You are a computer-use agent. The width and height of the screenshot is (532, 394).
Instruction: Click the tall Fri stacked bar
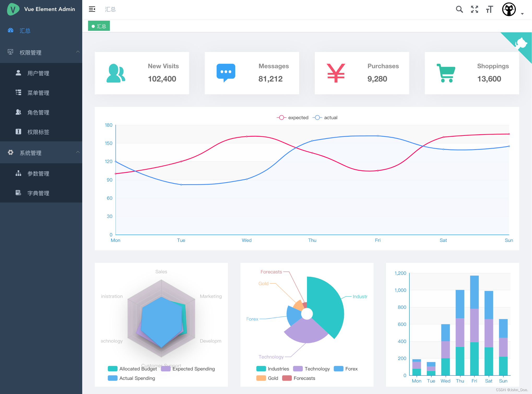point(474,325)
